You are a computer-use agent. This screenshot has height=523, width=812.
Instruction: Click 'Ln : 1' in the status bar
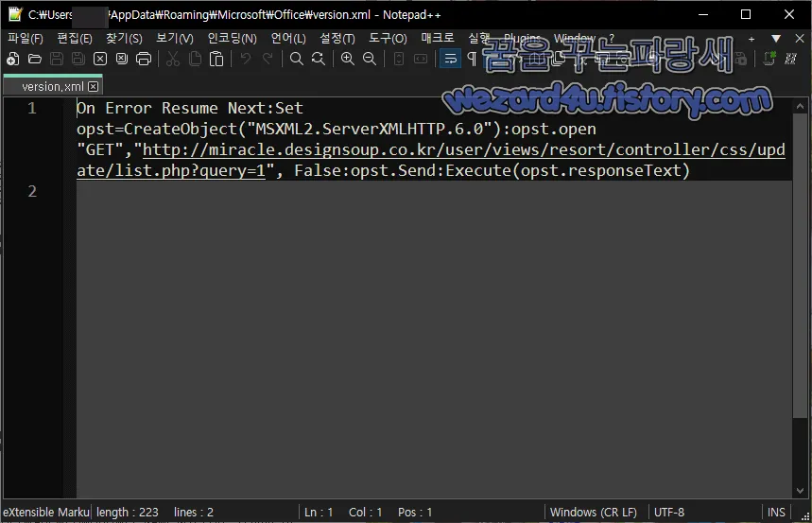319,512
